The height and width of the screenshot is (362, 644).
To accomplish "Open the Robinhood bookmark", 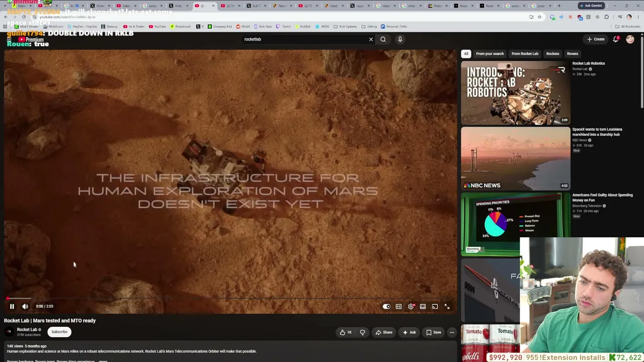I will (x=180, y=27).
